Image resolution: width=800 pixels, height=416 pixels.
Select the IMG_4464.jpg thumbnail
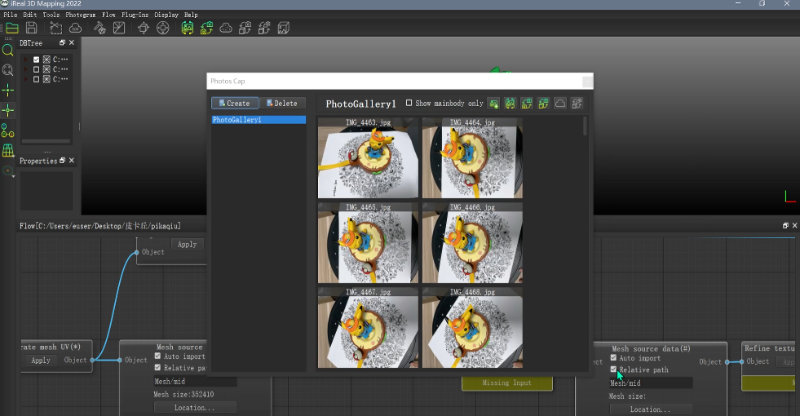tap(472, 158)
